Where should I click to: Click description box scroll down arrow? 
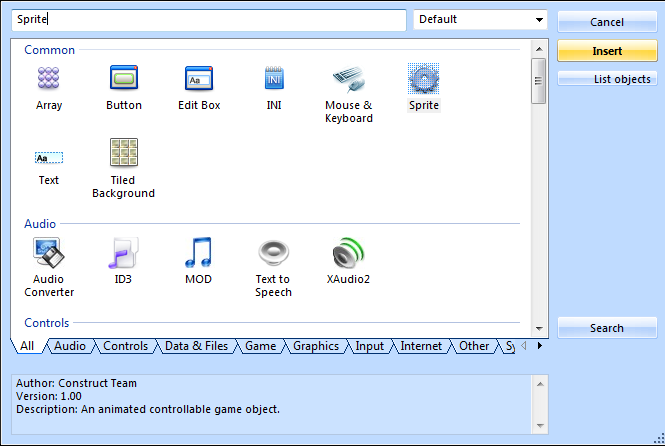coord(540,426)
